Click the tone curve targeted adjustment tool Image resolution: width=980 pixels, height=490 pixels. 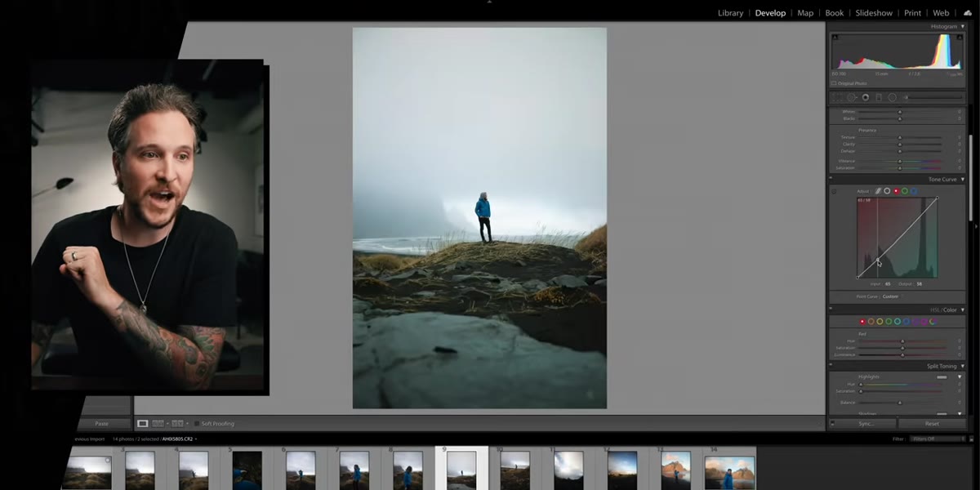[x=834, y=191]
